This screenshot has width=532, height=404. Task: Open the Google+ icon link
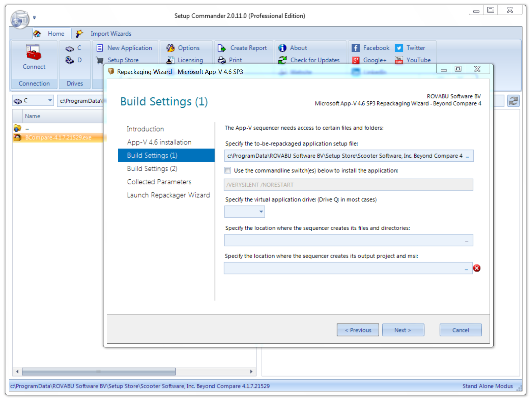[x=356, y=60]
